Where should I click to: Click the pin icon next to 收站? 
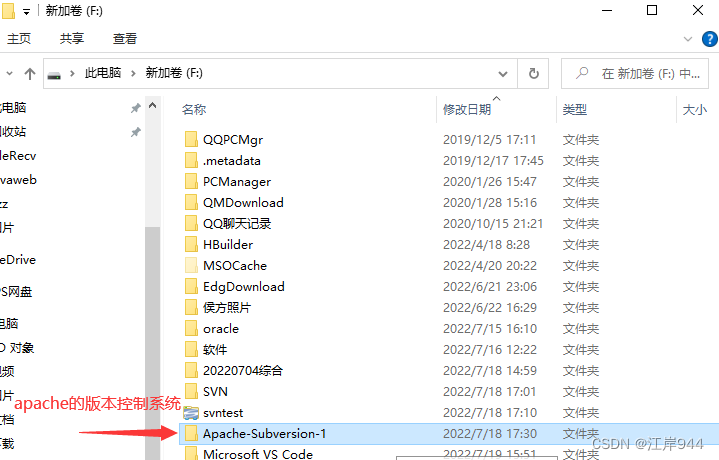[135, 132]
